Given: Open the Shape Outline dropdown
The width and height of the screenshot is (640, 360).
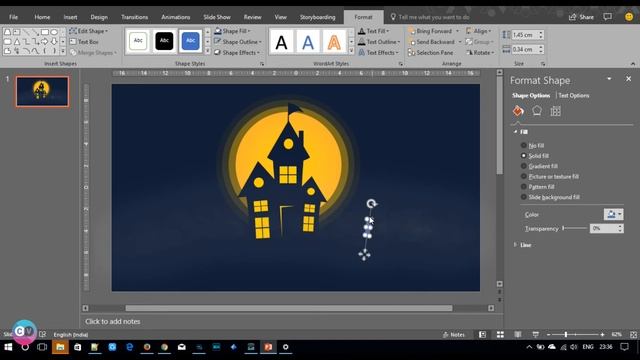Looking at the screenshot, I should click(238, 42).
